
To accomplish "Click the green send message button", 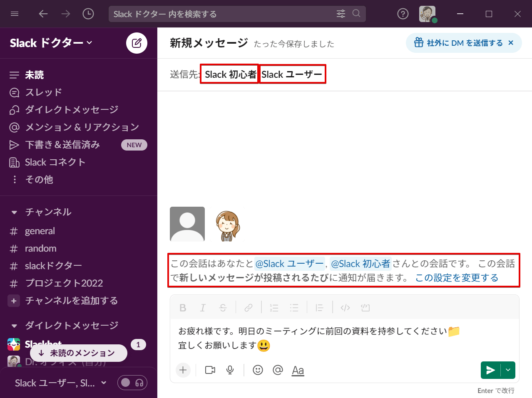I will click(x=490, y=370).
